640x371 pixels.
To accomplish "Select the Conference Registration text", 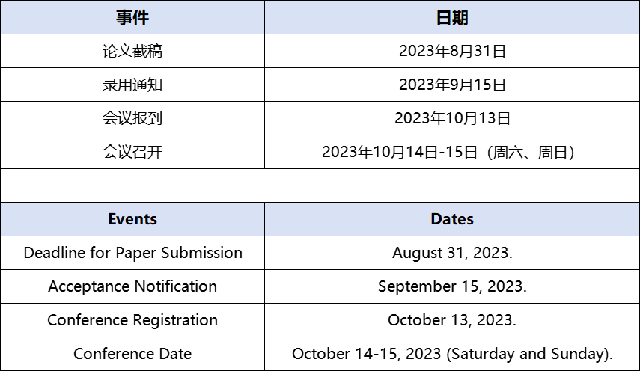I will tap(132, 320).
